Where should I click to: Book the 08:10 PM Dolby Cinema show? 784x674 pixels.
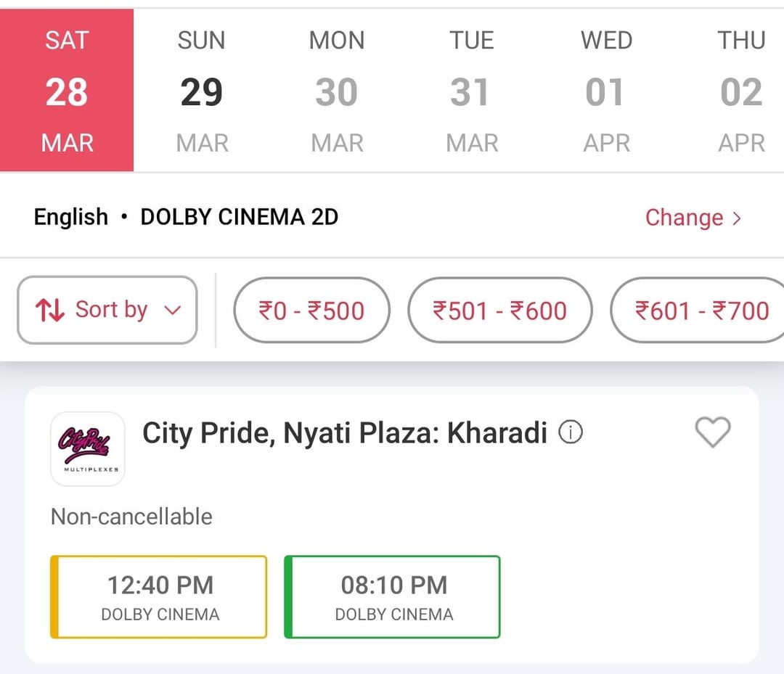pos(393,597)
